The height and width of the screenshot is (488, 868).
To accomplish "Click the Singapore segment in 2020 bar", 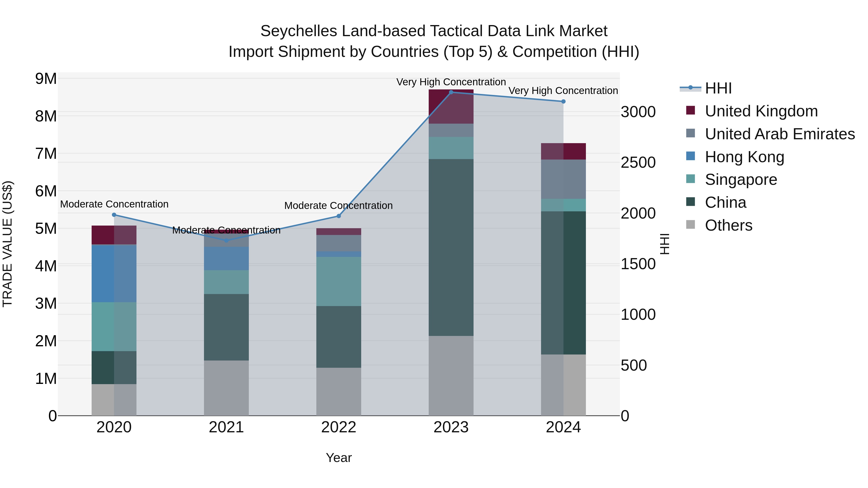I will point(114,327).
